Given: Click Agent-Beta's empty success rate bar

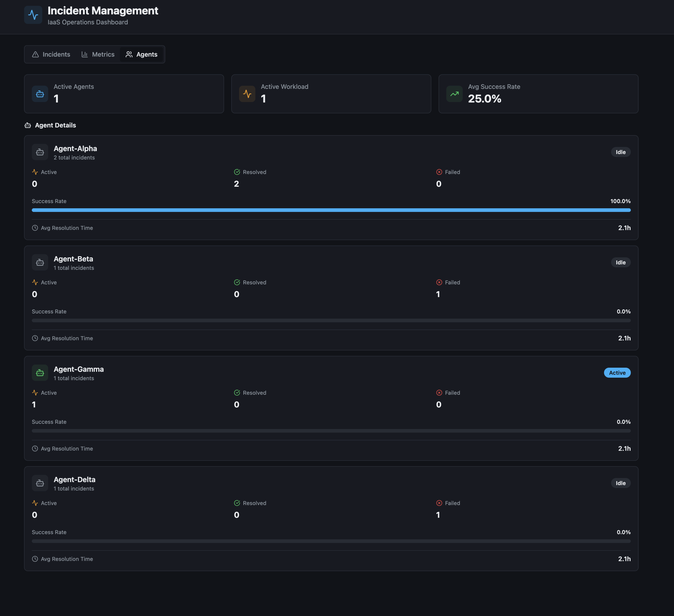Looking at the screenshot, I should pyautogui.click(x=331, y=320).
